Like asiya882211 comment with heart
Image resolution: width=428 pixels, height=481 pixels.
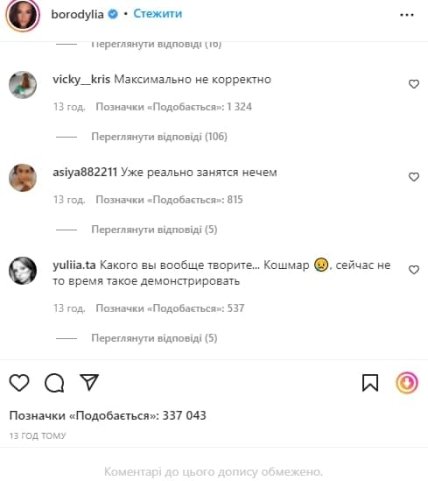414,177
